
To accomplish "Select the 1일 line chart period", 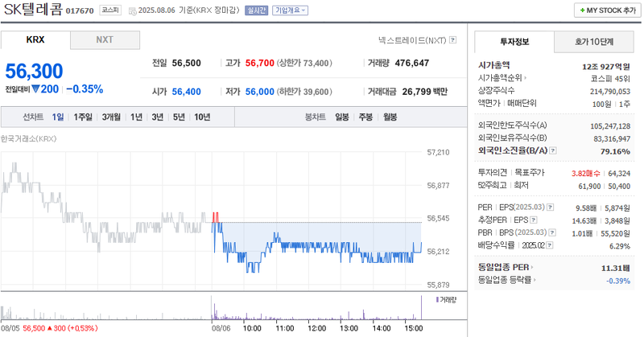I will click(x=58, y=117).
